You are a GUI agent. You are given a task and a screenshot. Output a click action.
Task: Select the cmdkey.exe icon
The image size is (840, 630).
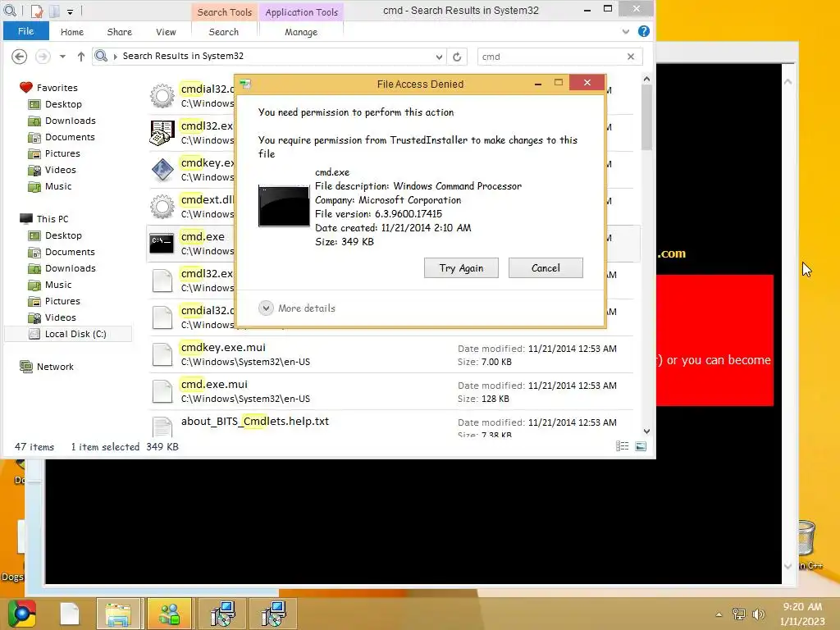click(162, 170)
